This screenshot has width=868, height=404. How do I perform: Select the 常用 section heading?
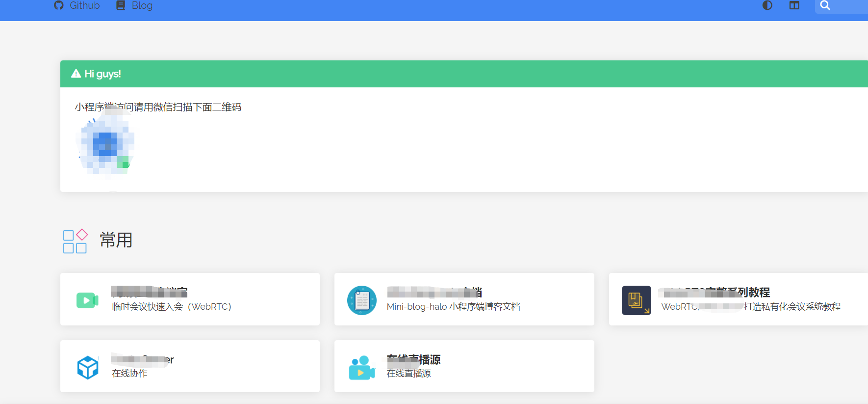(x=116, y=240)
